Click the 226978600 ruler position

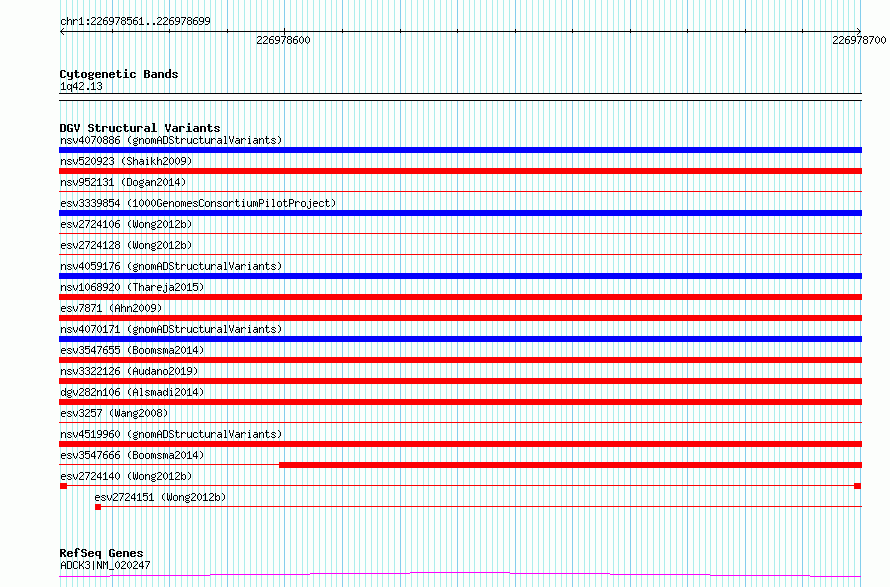pos(283,40)
